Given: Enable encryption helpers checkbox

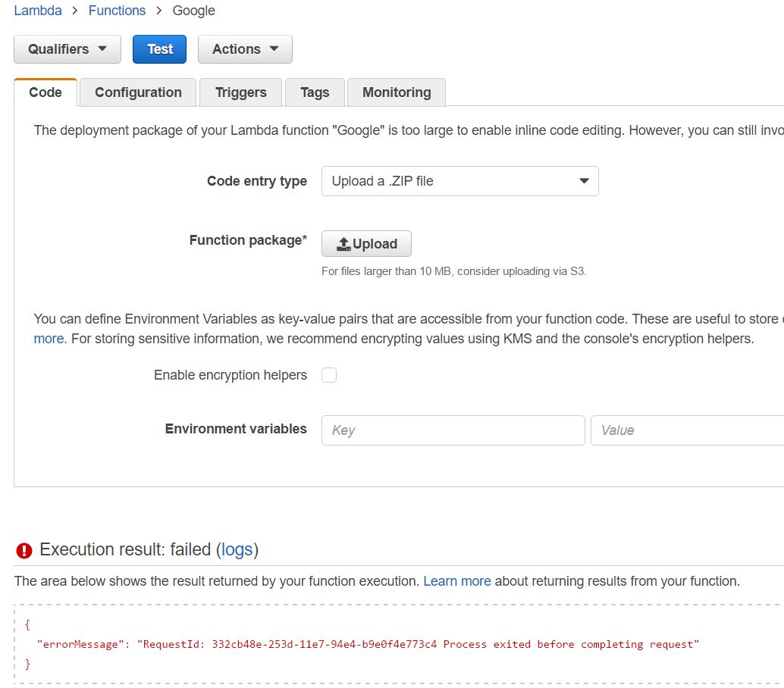Looking at the screenshot, I should (x=329, y=375).
